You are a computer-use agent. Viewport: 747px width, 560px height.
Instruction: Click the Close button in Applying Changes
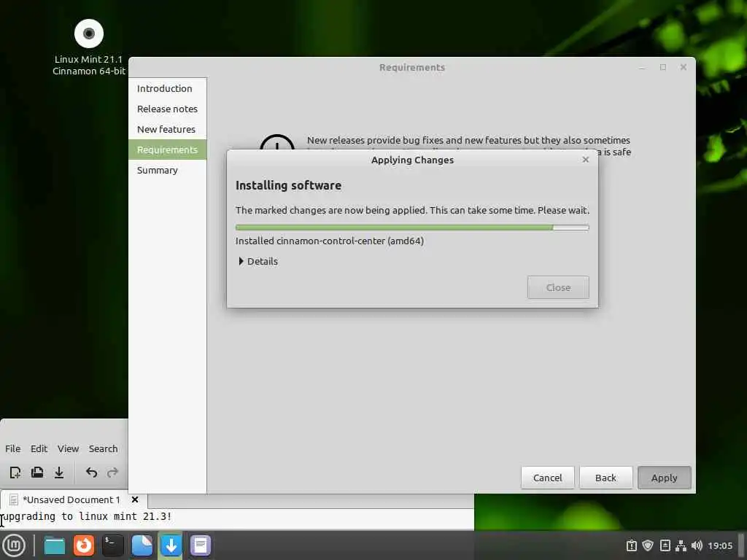[x=558, y=287]
